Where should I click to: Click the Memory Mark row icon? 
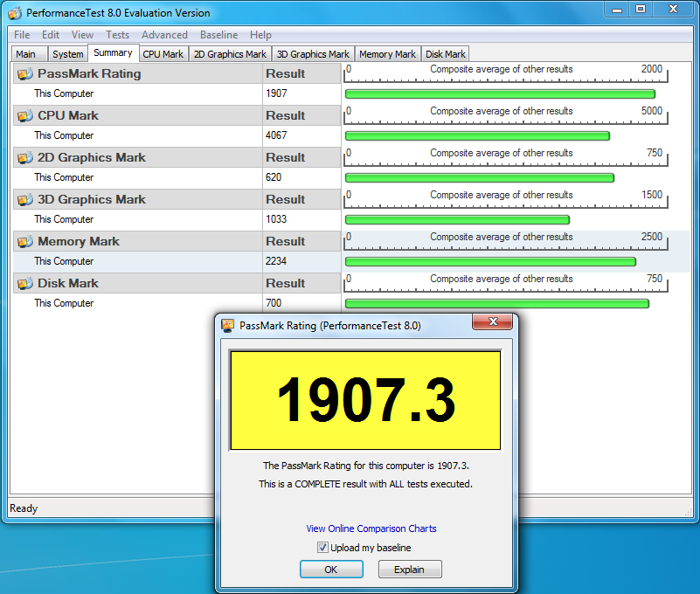click(x=25, y=241)
